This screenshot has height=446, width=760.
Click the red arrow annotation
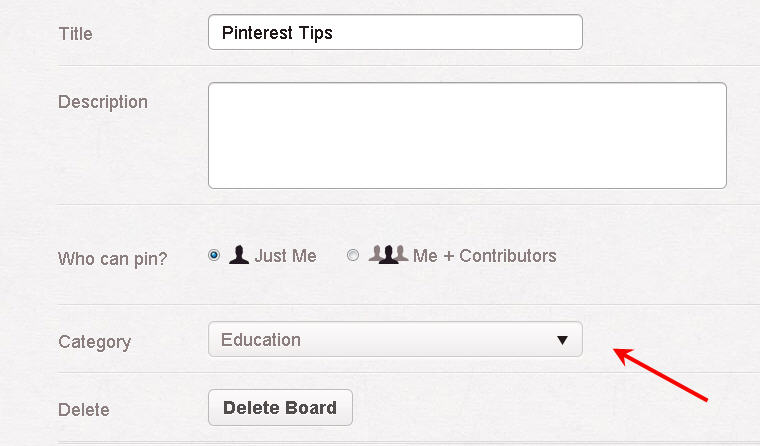tap(661, 374)
